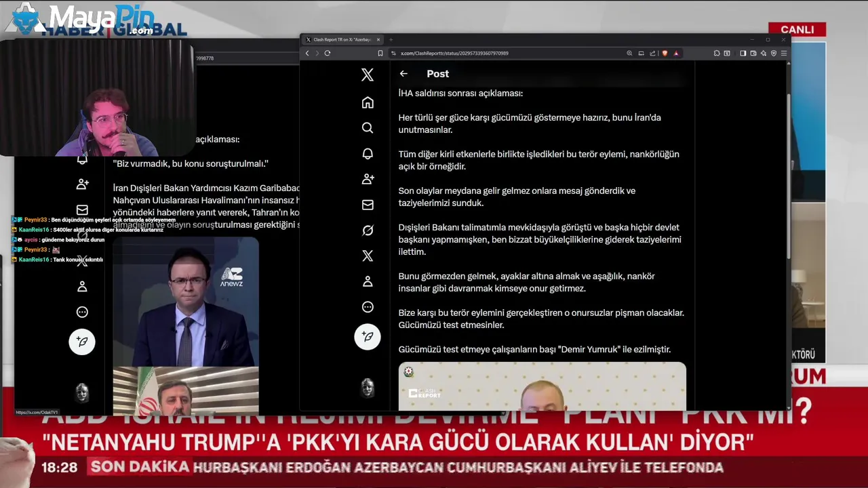This screenshot has height=488, width=868.
Task: Click the compose Post button in the front sidebar
Action: (x=368, y=336)
